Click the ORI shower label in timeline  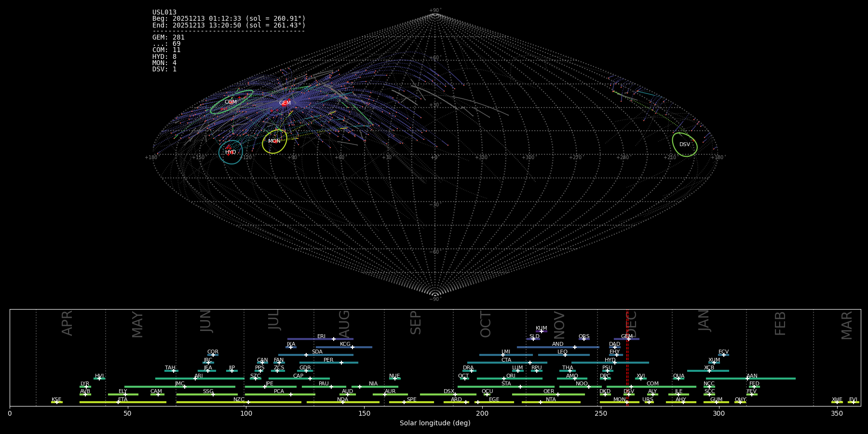(x=511, y=376)
